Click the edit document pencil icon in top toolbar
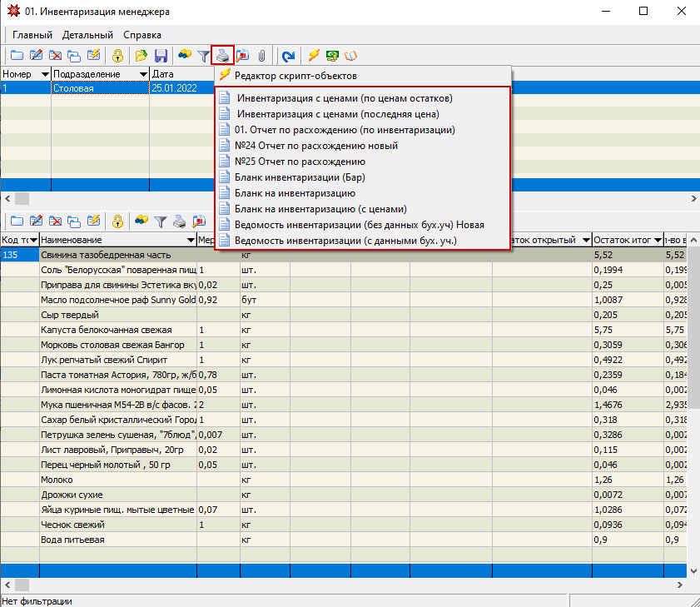Viewport: 700px width, 607px height. [x=36, y=56]
